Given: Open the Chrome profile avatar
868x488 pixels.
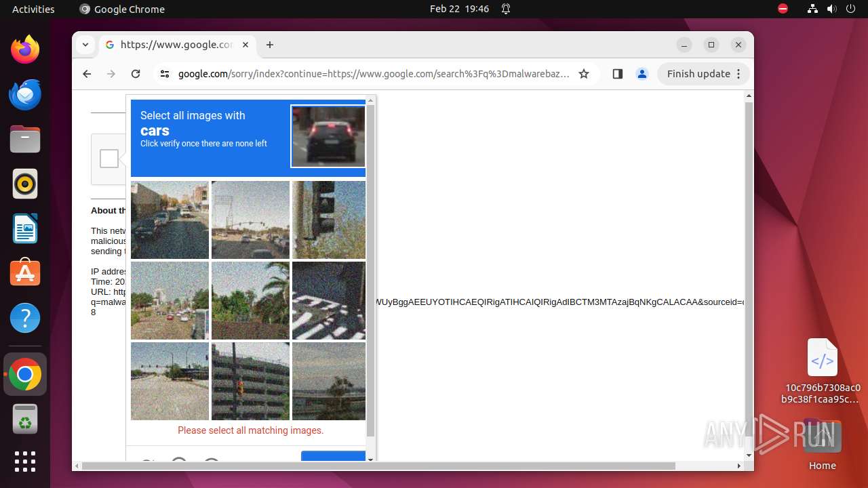Looking at the screenshot, I should click(x=642, y=74).
